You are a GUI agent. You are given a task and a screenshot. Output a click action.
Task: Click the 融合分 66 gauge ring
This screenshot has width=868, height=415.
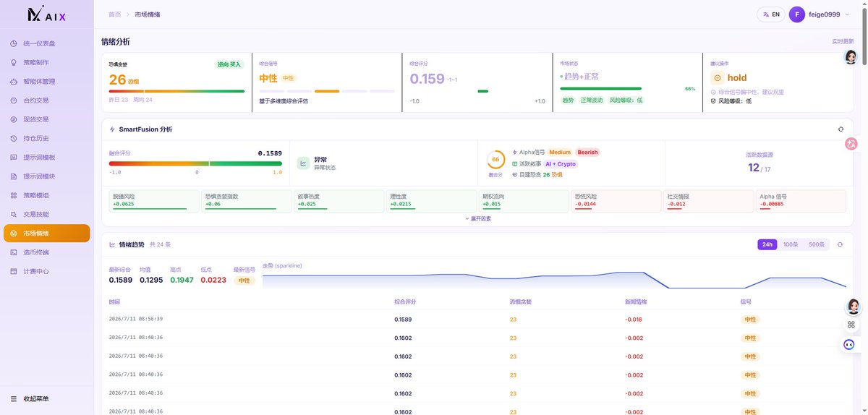(495, 160)
